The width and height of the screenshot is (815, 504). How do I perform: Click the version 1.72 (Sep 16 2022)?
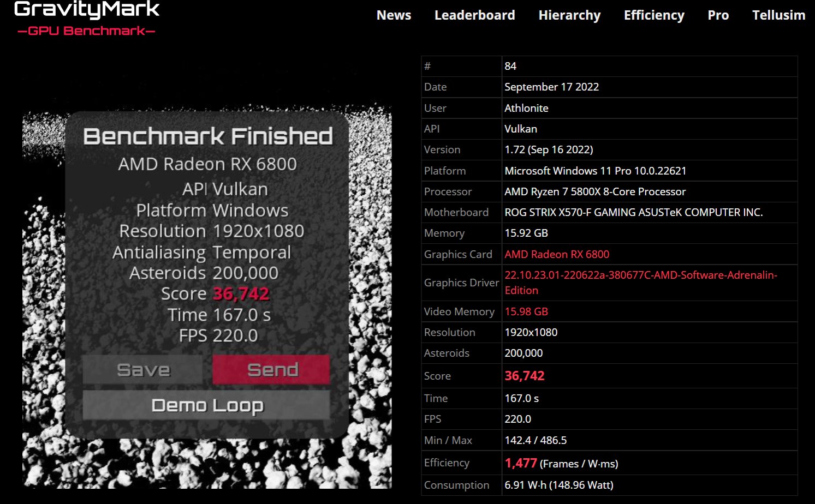[x=549, y=149]
